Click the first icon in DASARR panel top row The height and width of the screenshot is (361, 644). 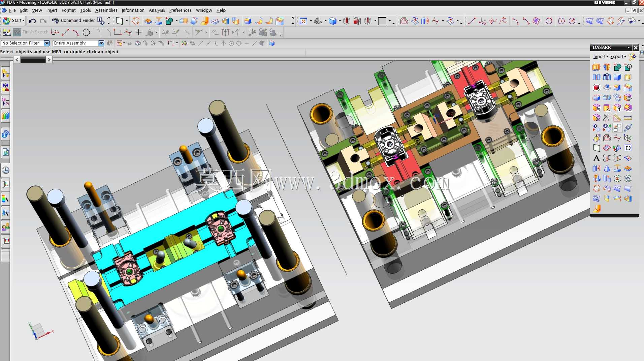tap(596, 67)
